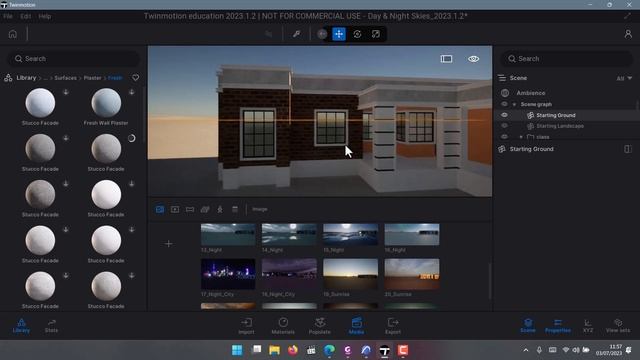Viewport: 640px width, 360px height.
Task: Open the Edit menu
Action: click(x=25, y=16)
